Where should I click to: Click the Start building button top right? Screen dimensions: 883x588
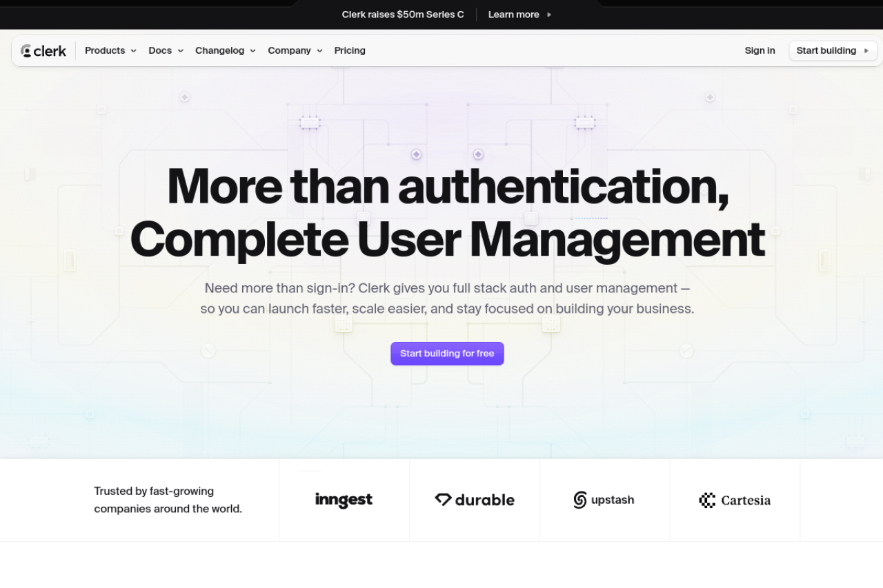pos(833,50)
